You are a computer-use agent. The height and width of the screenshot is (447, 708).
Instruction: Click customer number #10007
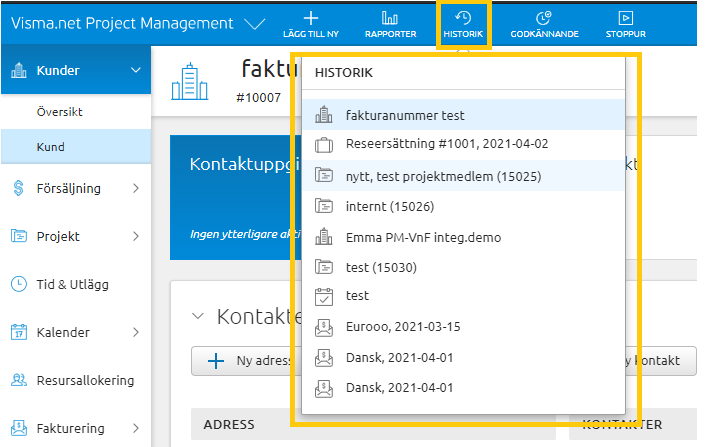(259, 98)
